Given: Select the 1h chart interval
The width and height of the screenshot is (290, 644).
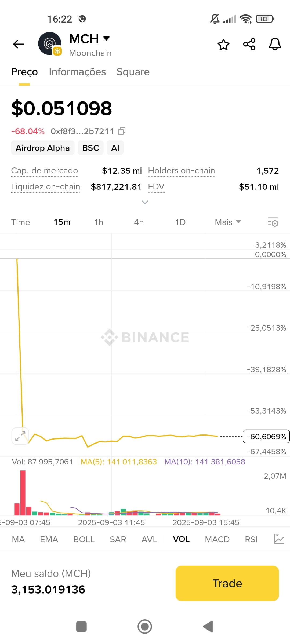Looking at the screenshot, I should [x=99, y=222].
